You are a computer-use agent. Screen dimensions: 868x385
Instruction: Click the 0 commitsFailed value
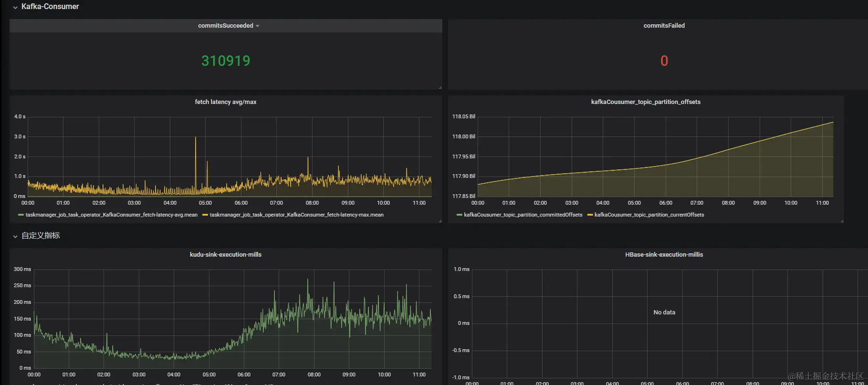(664, 61)
